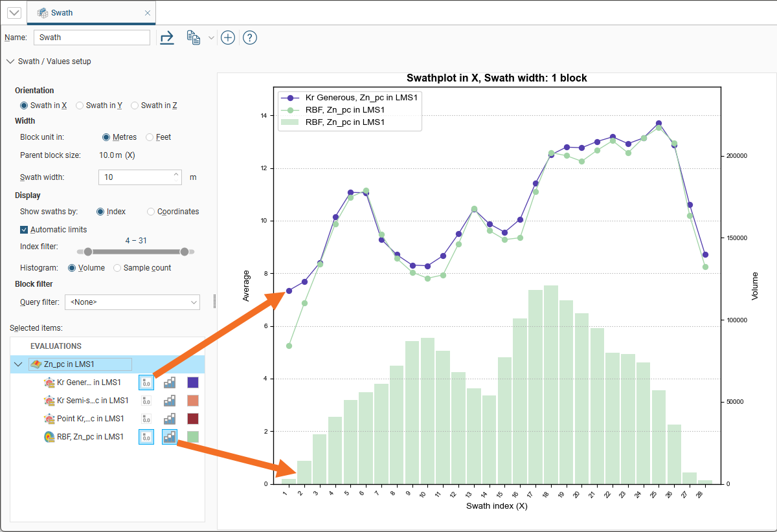
Task: Click the copy graph icon in toolbar
Action: 193,38
